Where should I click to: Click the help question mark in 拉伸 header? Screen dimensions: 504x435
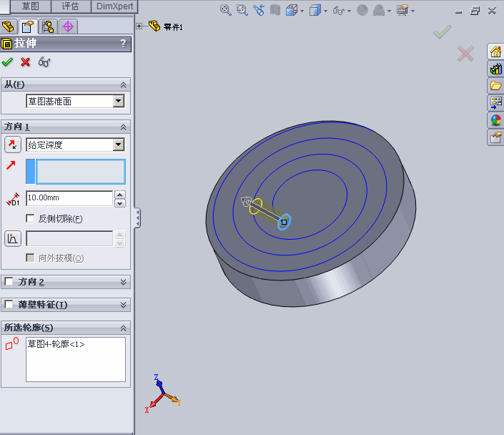click(123, 43)
